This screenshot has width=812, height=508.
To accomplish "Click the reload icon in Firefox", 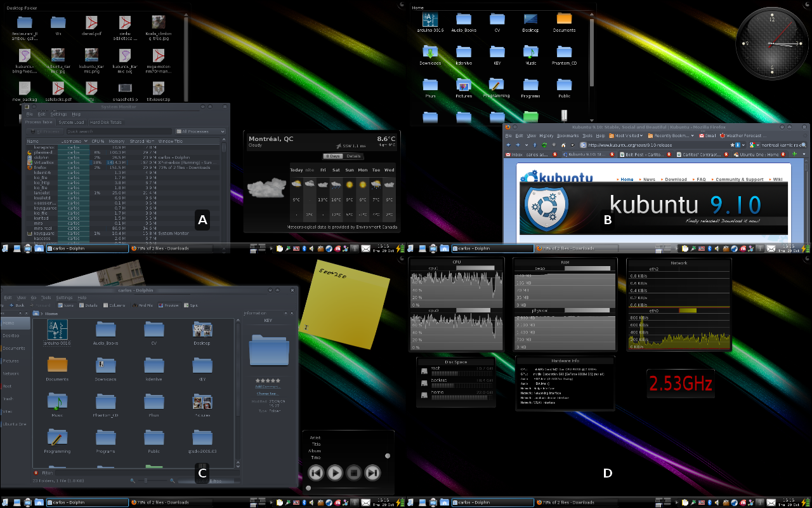I will pyautogui.click(x=544, y=145).
